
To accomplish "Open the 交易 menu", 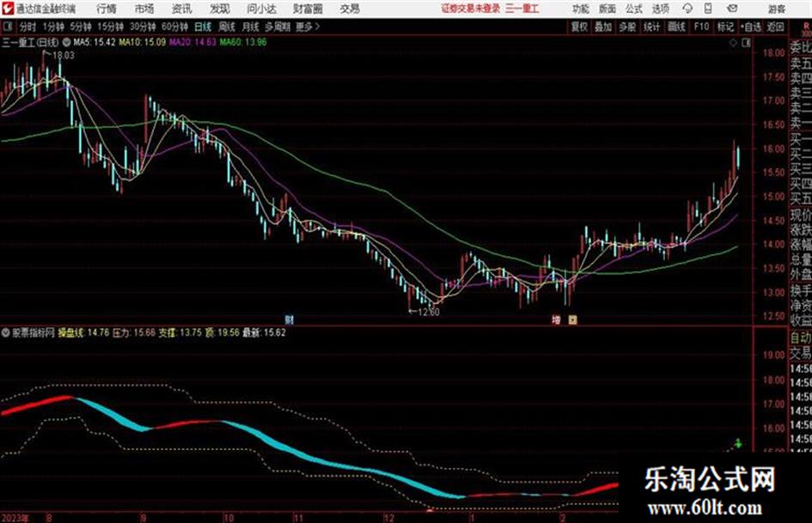I will click(x=350, y=9).
